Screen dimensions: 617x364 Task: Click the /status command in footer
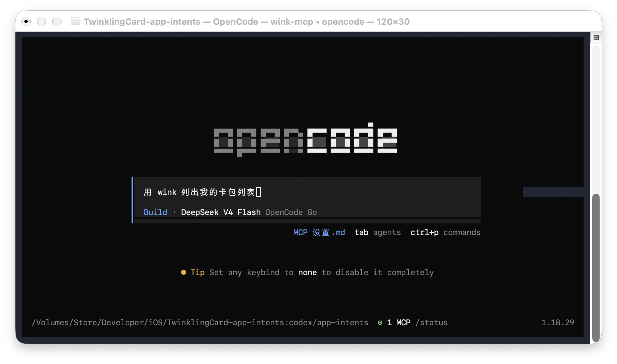pyautogui.click(x=431, y=323)
